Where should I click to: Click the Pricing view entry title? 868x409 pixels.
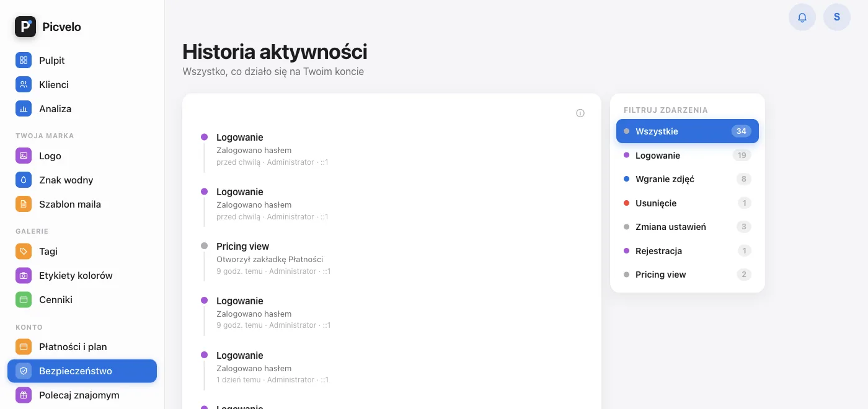242,247
